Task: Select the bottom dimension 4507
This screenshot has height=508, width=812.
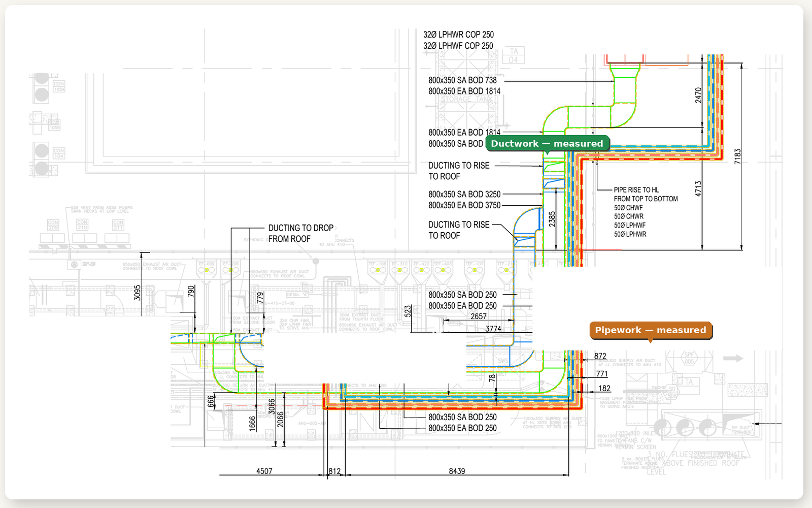Action: [264, 471]
